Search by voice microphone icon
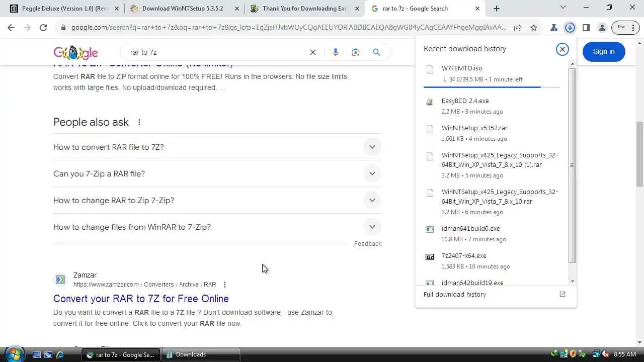This screenshot has height=362, width=644. (336, 52)
